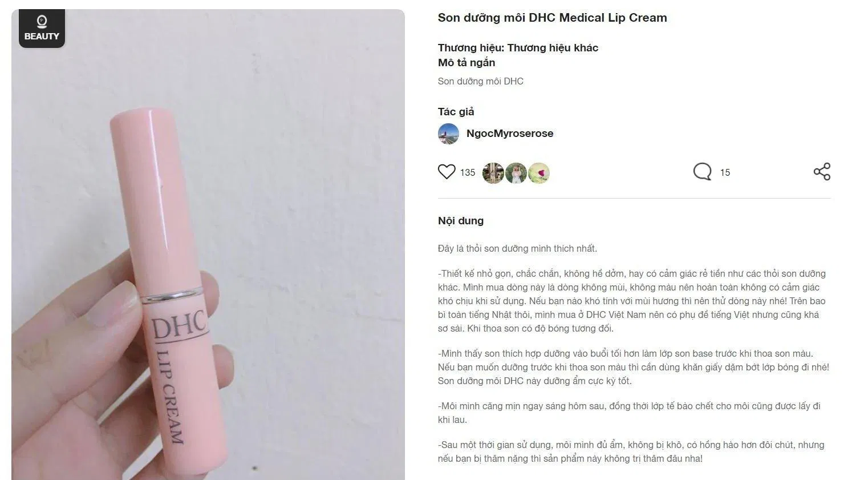
Task: Click the liker avatar with pink flower
Action: coord(539,173)
